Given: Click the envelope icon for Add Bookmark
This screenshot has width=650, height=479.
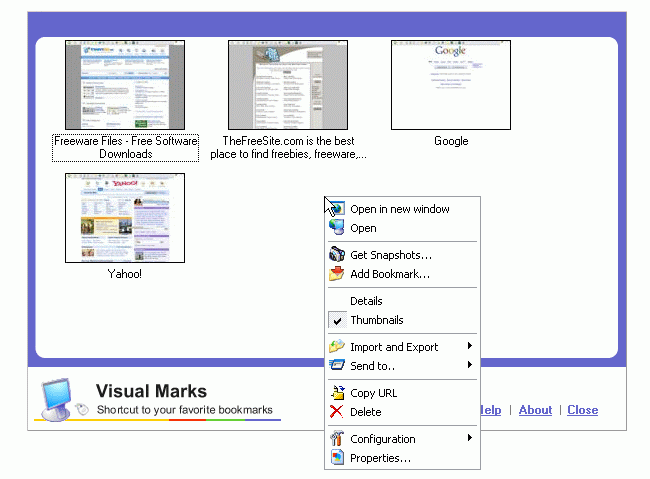Looking at the screenshot, I should tap(337, 273).
